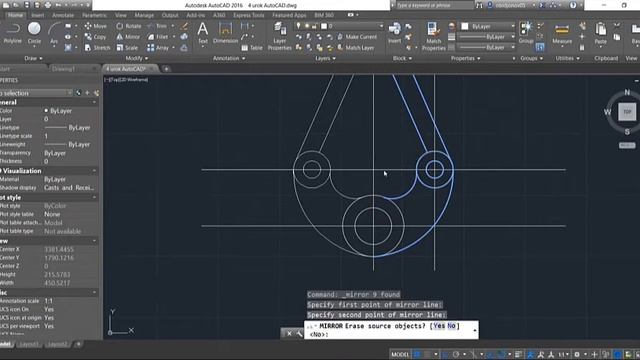Select the Circle draw tool
640x360 pixels.
(34, 33)
